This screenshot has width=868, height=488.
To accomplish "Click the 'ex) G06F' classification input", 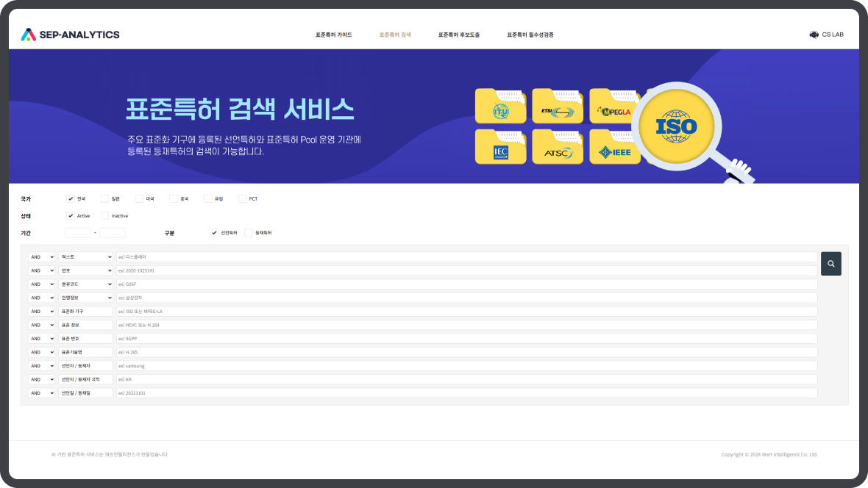I will [466, 284].
